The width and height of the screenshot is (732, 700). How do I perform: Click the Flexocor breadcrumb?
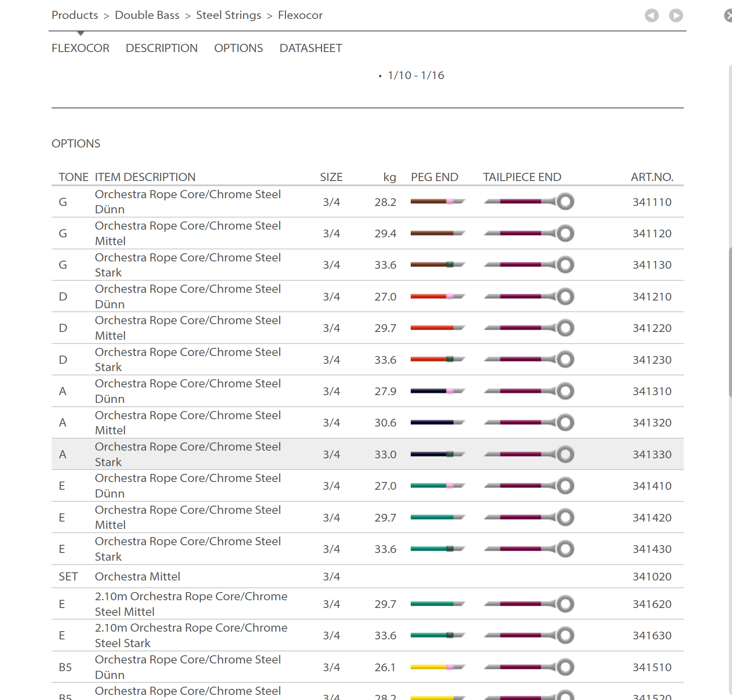pyautogui.click(x=300, y=15)
